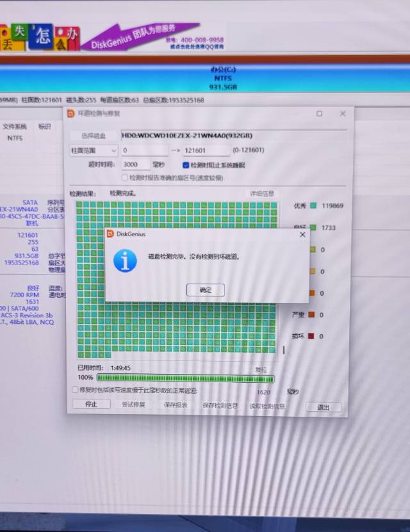Click the 严重 orange legend square
Viewport: 410px width, 532px height.
tap(312, 315)
